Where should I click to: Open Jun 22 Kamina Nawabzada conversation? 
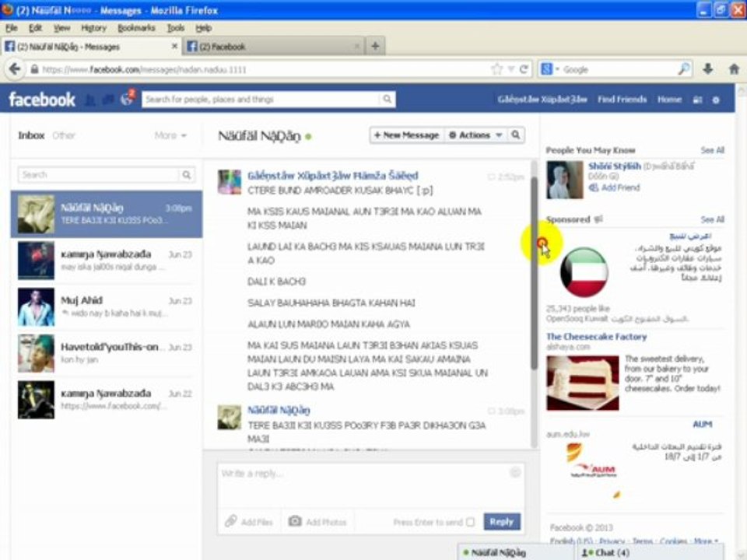(107, 400)
